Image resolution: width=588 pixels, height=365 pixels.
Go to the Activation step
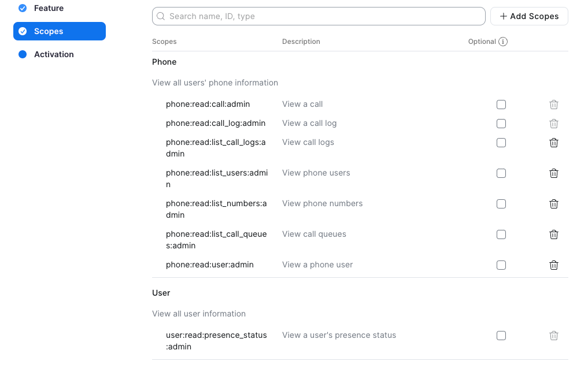[x=46, y=54]
